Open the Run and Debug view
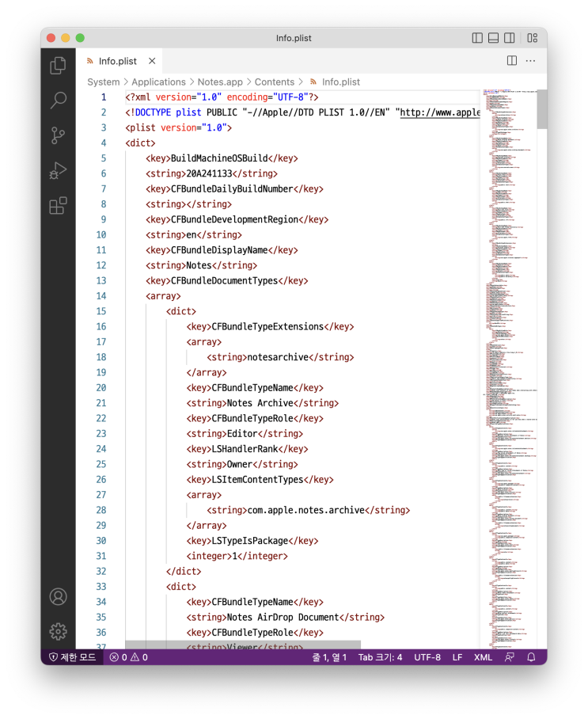 pyautogui.click(x=58, y=170)
